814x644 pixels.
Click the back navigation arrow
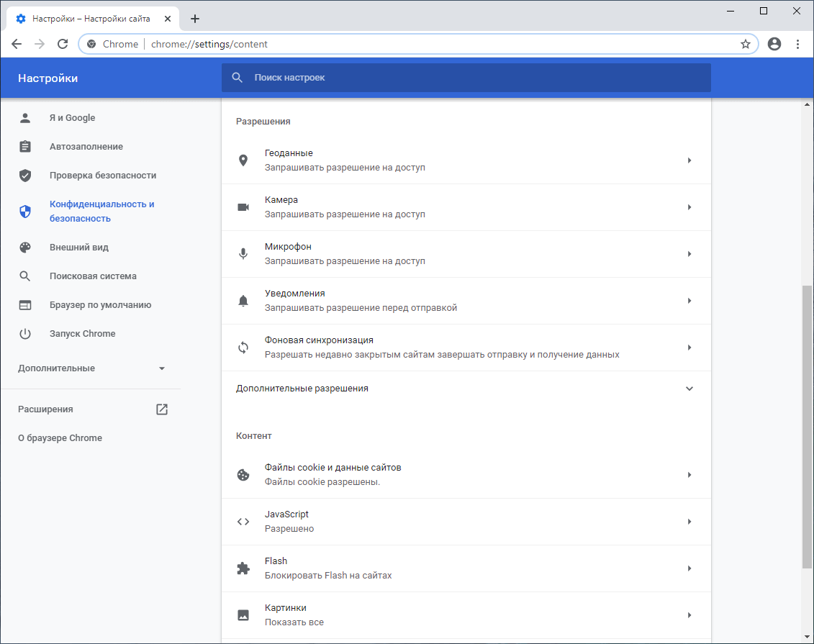pos(17,44)
